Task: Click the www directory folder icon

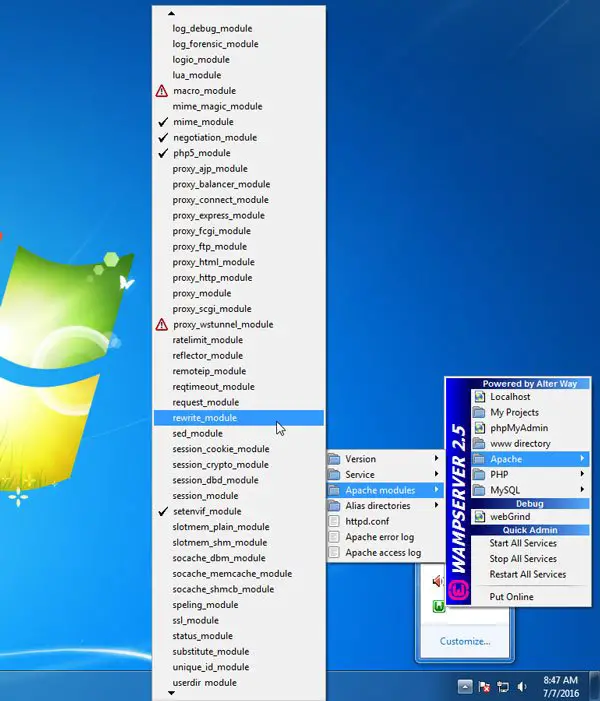Action: click(x=479, y=443)
